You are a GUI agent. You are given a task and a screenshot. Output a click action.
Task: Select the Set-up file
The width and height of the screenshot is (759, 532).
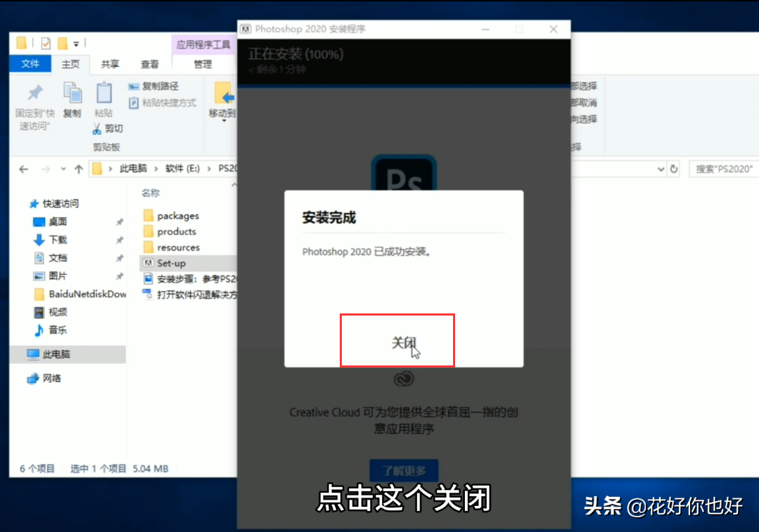[x=189, y=263]
